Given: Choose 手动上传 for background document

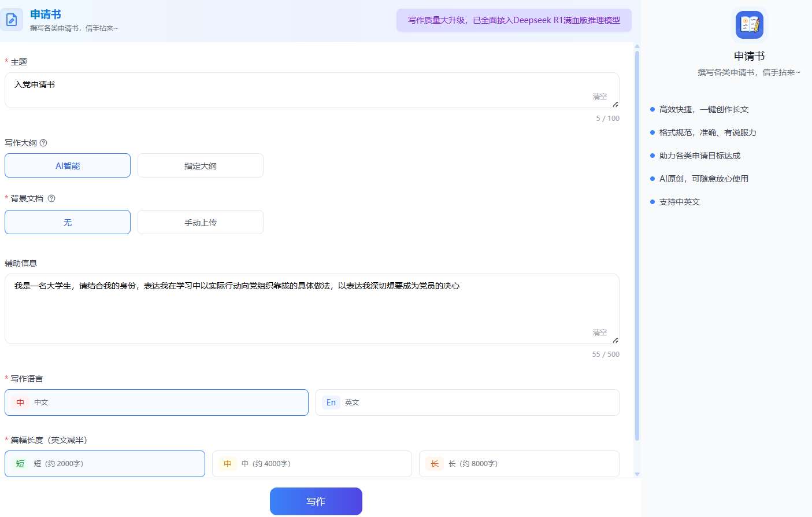Looking at the screenshot, I should click(x=201, y=222).
